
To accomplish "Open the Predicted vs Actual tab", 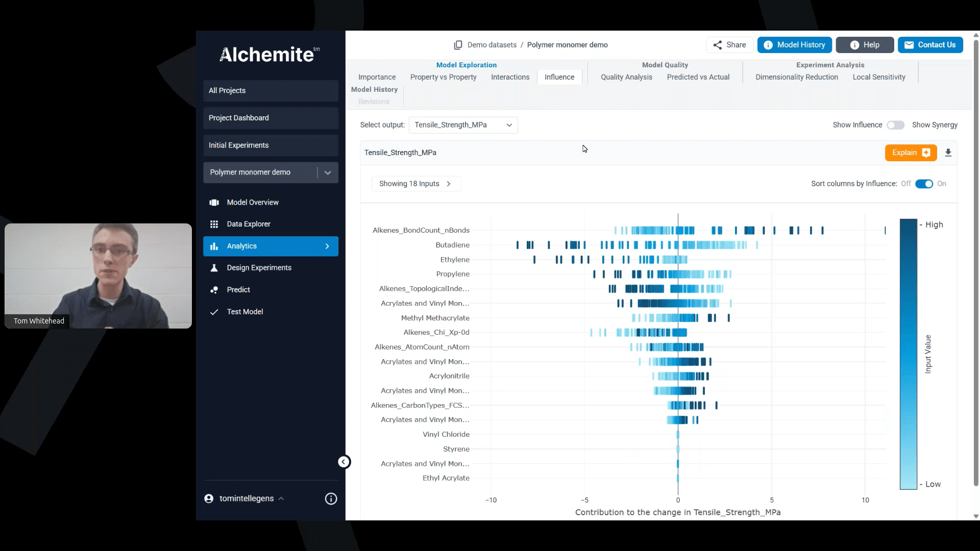I will click(698, 77).
